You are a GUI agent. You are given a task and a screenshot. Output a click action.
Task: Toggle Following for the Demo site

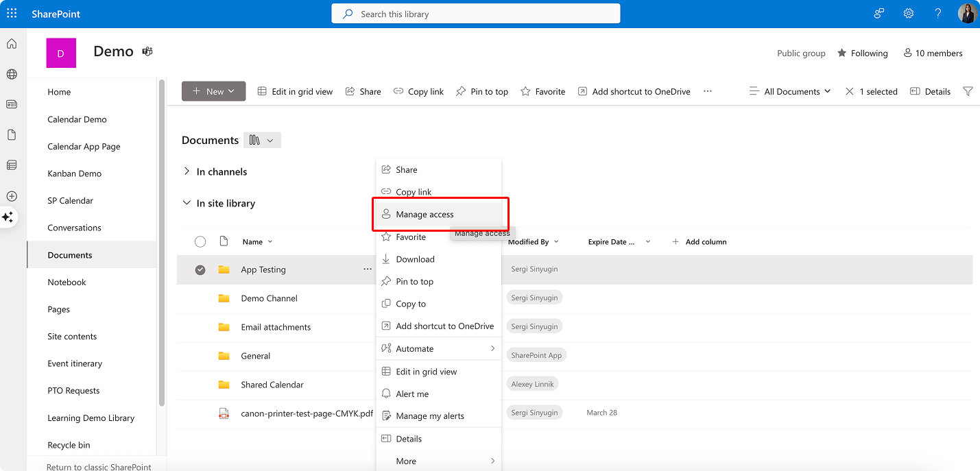[x=862, y=53]
